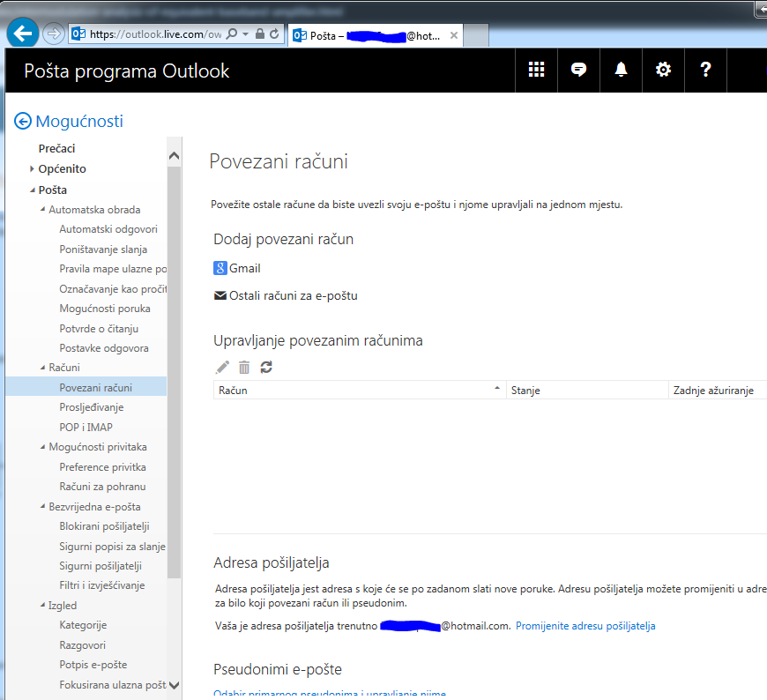Open Filtri i izvješćivanje settings
This screenshot has height=700, width=767.
[x=101, y=585]
